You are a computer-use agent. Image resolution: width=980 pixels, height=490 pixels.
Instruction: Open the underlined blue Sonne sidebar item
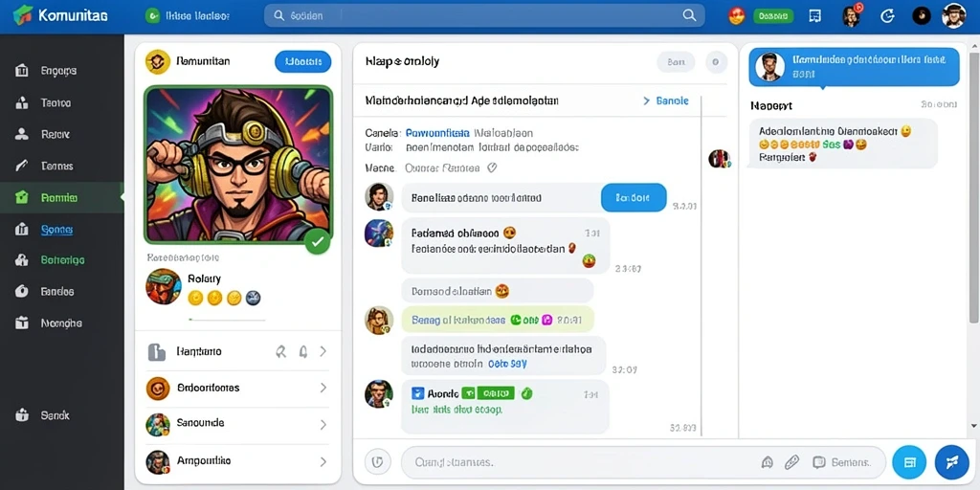click(56, 230)
